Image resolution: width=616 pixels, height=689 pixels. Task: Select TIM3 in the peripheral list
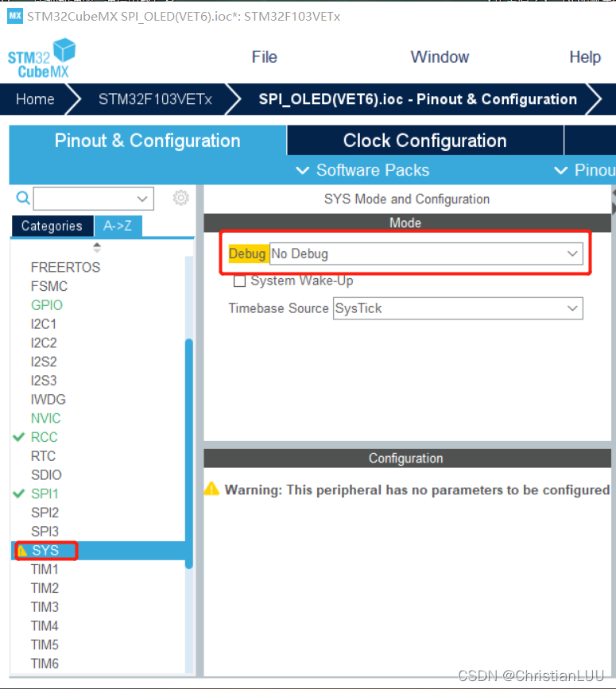(x=45, y=607)
